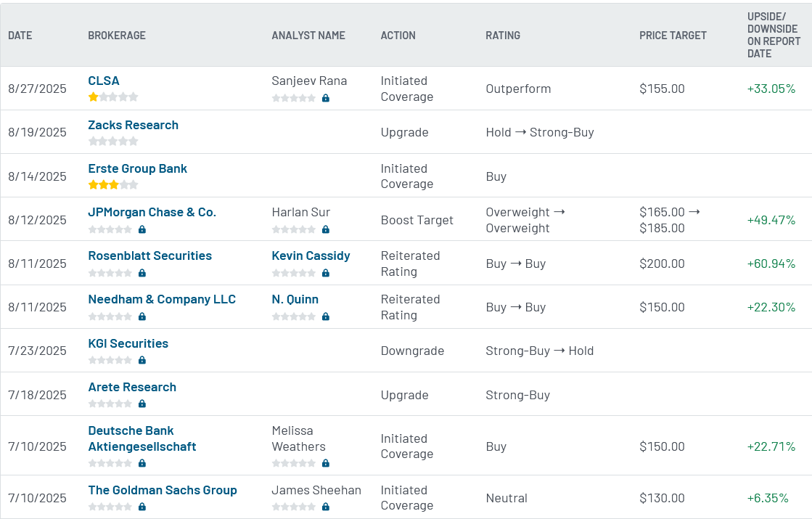Open analyst N. Quinn's profile link
Screen dimensions: 812x519
click(x=295, y=299)
